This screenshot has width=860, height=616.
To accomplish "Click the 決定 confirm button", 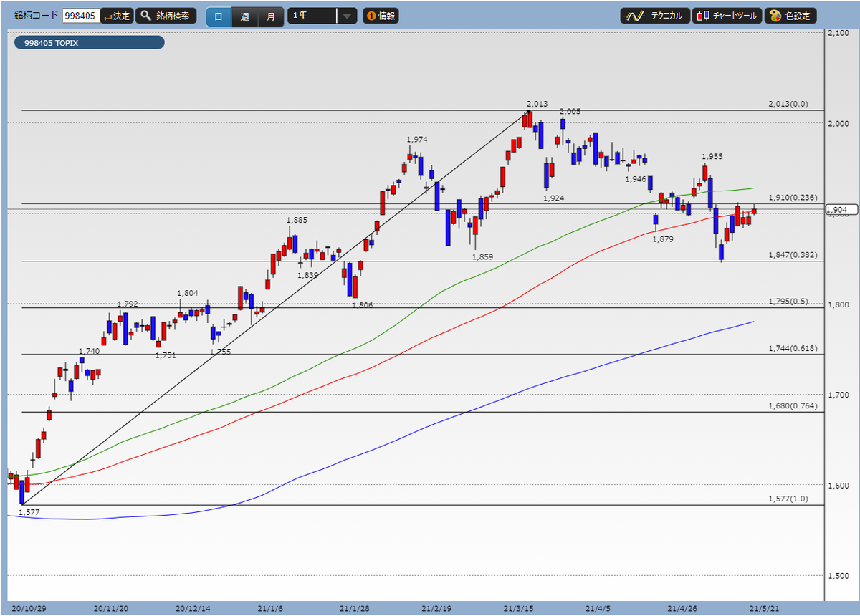I will point(116,16).
